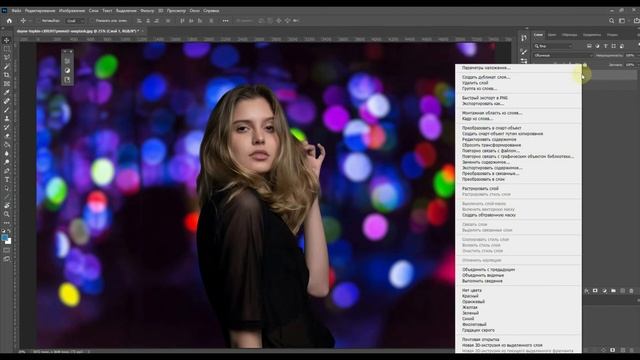This screenshot has width=640, height=360.
Task: Toggle the Автовыбор checkbox in the options bar
Action: 40,20
